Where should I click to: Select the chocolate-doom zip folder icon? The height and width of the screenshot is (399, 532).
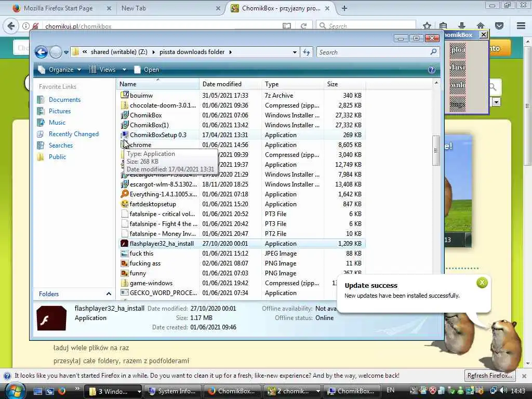click(125, 105)
